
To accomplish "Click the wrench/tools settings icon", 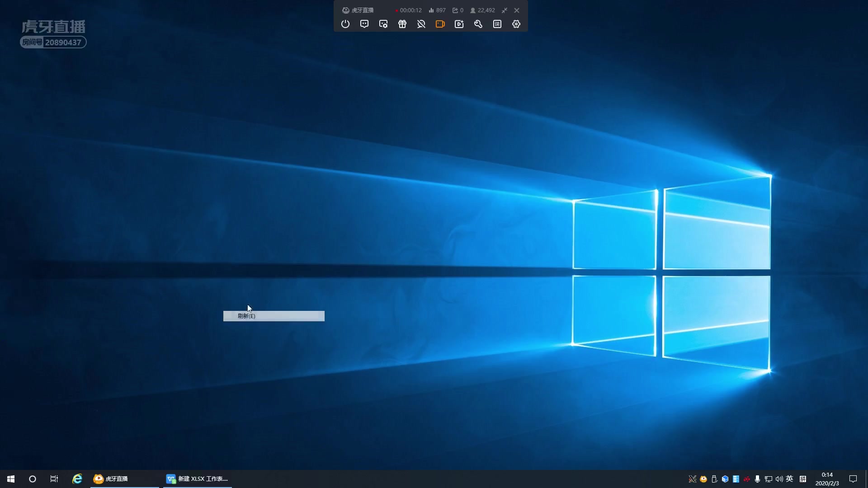I will (x=477, y=24).
